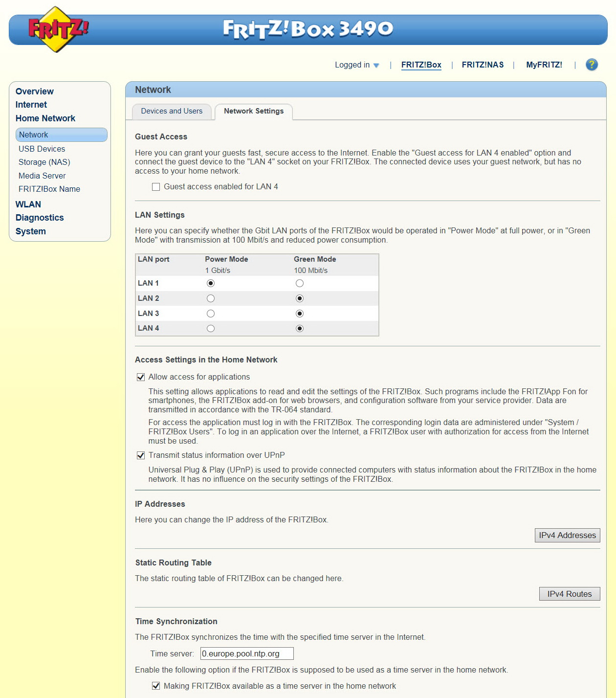This screenshot has height=698, width=616.
Task: Click the Green Mode column header
Action: [x=315, y=259]
